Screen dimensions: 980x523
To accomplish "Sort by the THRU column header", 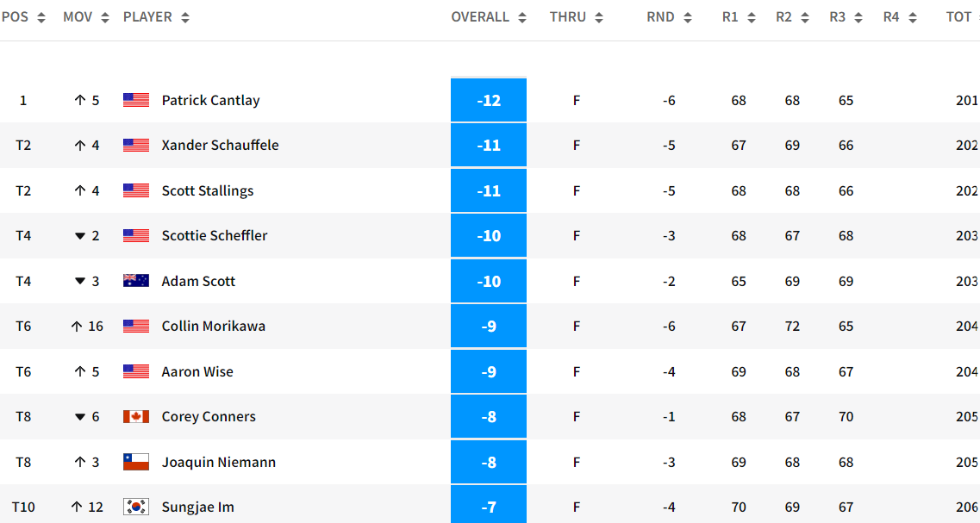I will click(576, 17).
